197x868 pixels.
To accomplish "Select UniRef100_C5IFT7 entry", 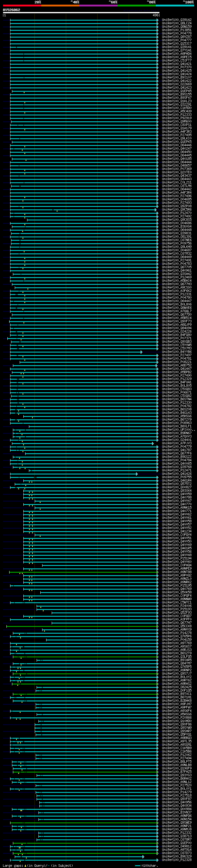I will [177, 61].
